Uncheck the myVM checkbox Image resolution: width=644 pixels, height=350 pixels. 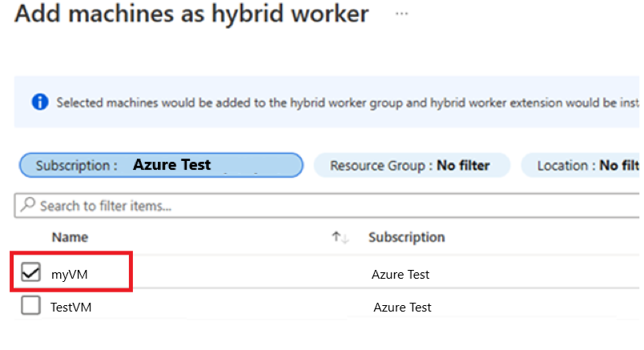pos(30,274)
